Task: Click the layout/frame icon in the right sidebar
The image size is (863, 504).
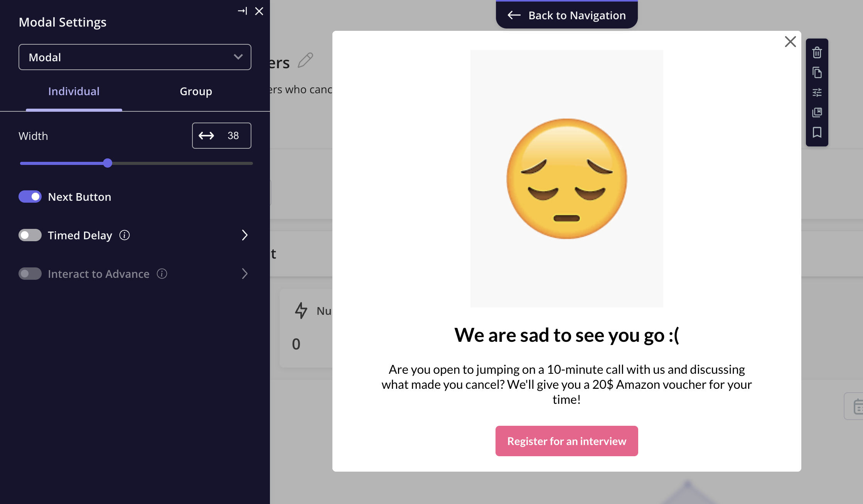Action: 816,112
